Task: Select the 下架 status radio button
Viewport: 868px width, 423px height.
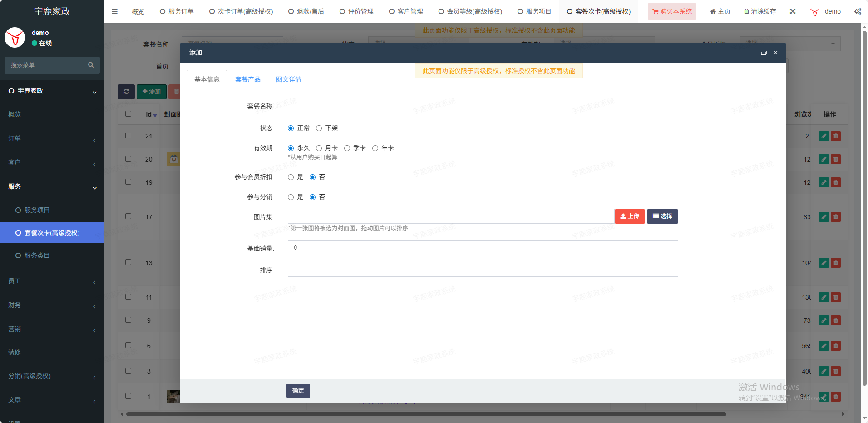Action: pos(319,128)
